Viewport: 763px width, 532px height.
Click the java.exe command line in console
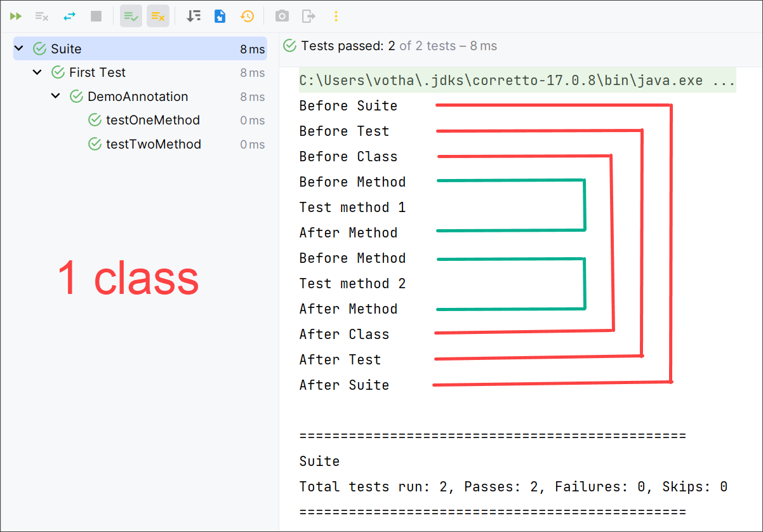point(517,81)
